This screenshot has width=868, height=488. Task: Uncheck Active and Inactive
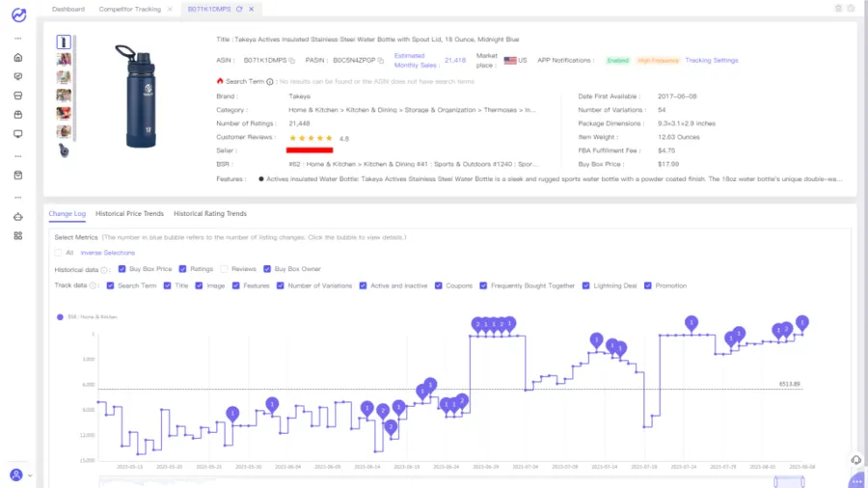[x=363, y=285]
